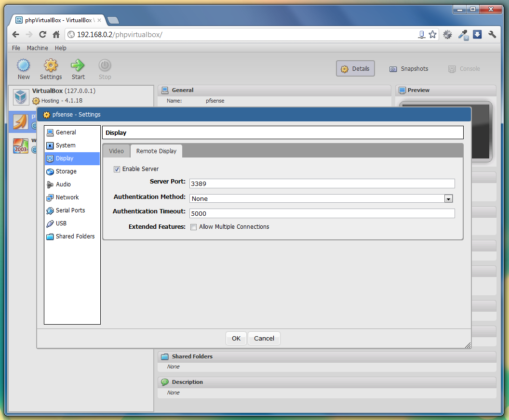
Task: Click OK to save settings
Action: pos(236,338)
